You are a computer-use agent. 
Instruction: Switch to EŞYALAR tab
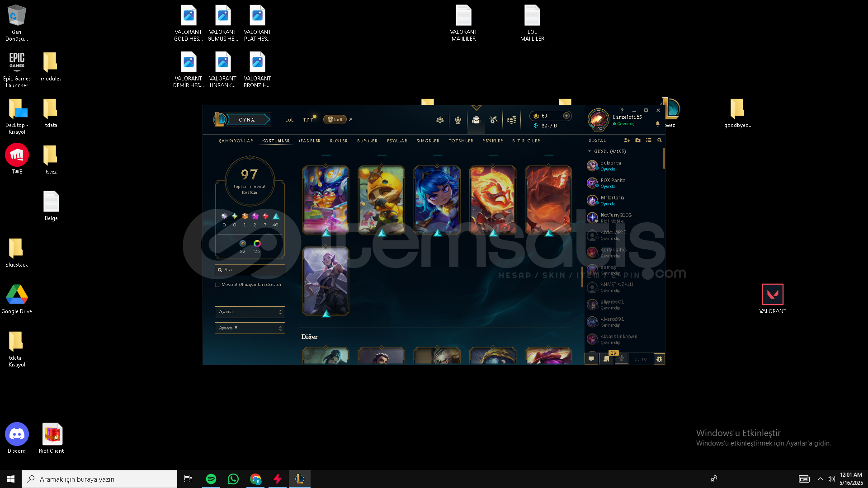[x=397, y=141]
